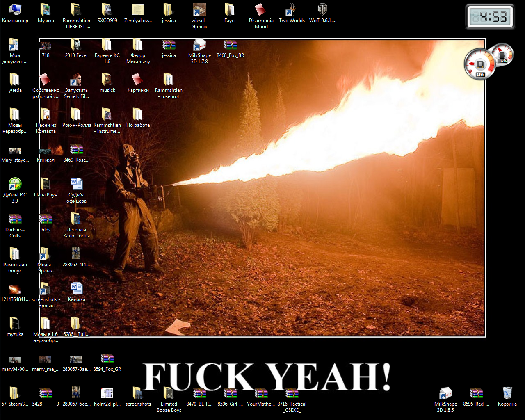Open the 8469_Rose archive file
The width and height of the screenshot is (525, 420).
coord(76,149)
